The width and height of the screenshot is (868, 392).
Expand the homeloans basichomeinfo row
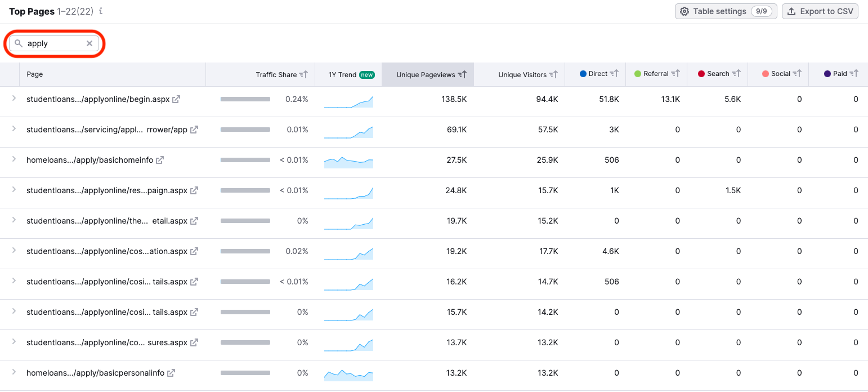(14, 159)
